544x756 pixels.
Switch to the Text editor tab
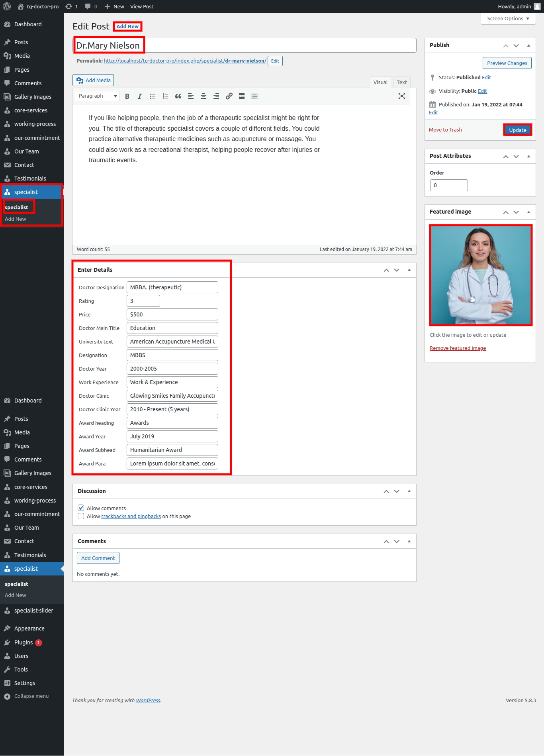(x=401, y=82)
